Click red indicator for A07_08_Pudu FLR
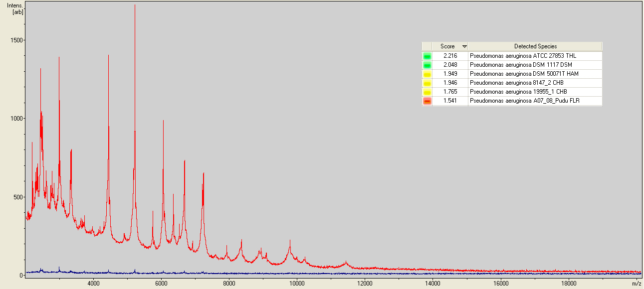Screen dimensions: 644x289 (x=427, y=101)
